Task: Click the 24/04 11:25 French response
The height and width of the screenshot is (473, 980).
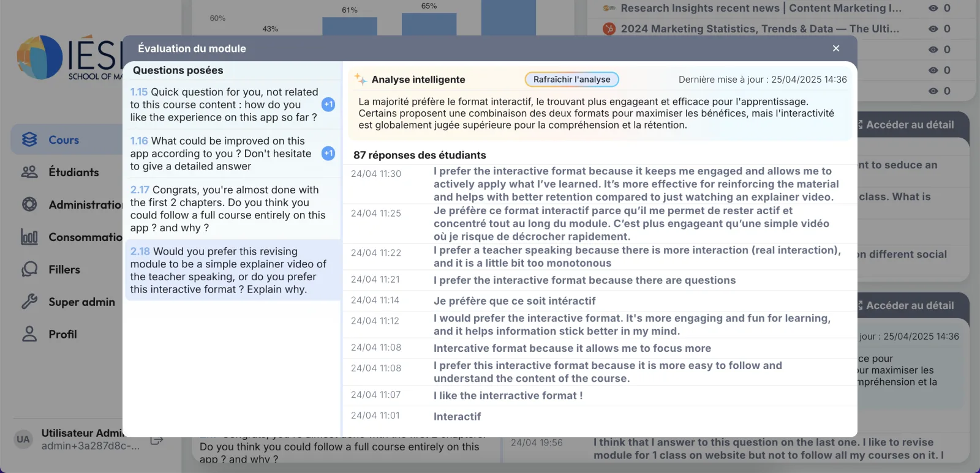Action: pyautogui.click(x=600, y=223)
